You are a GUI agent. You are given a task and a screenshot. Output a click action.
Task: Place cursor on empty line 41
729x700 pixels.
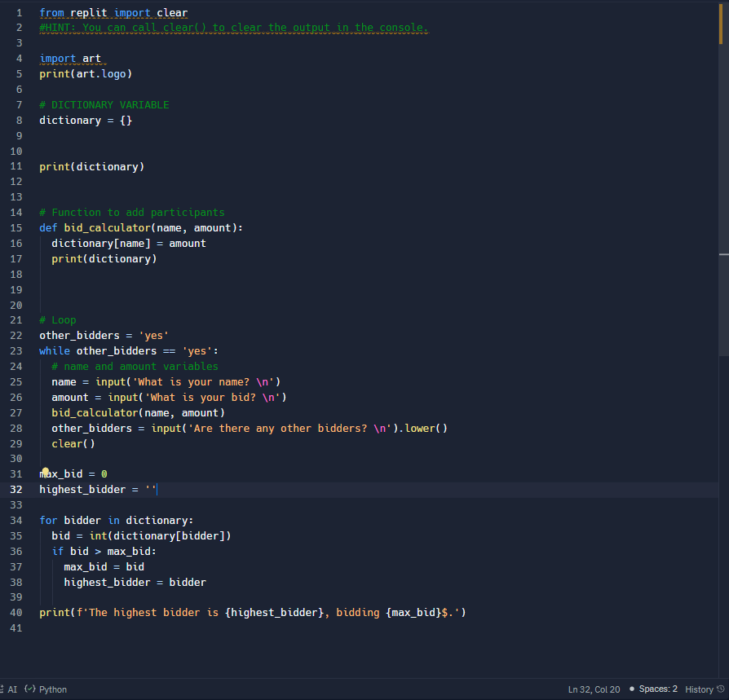(x=163, y=628)
